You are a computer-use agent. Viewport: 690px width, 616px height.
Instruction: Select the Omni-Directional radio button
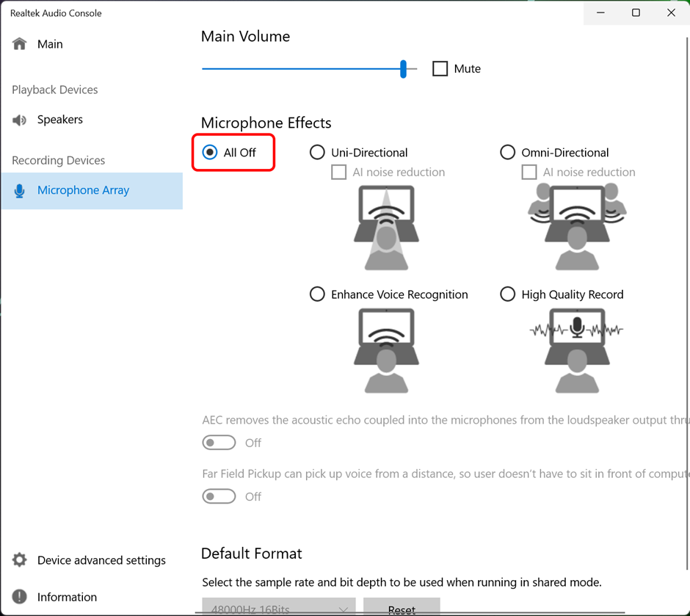click(x=507, y=153)
